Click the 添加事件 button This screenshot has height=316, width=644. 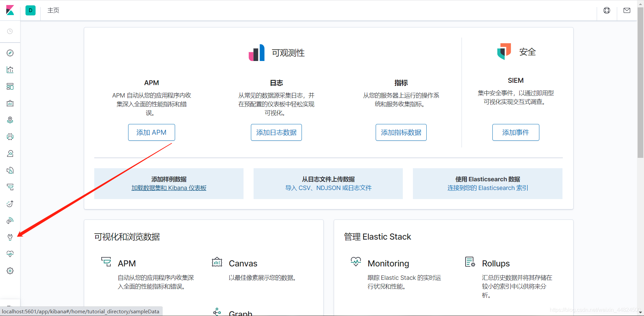[516, 132]
